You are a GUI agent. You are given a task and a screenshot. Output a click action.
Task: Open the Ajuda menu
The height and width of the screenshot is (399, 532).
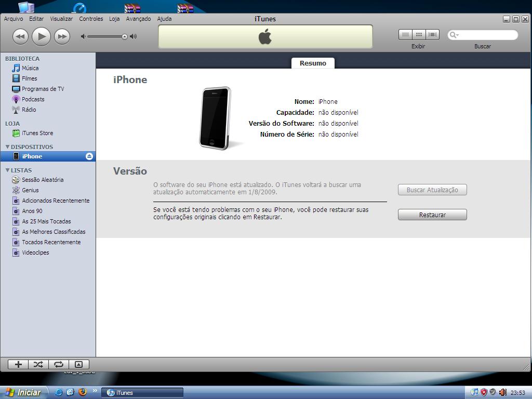(164, 19)
